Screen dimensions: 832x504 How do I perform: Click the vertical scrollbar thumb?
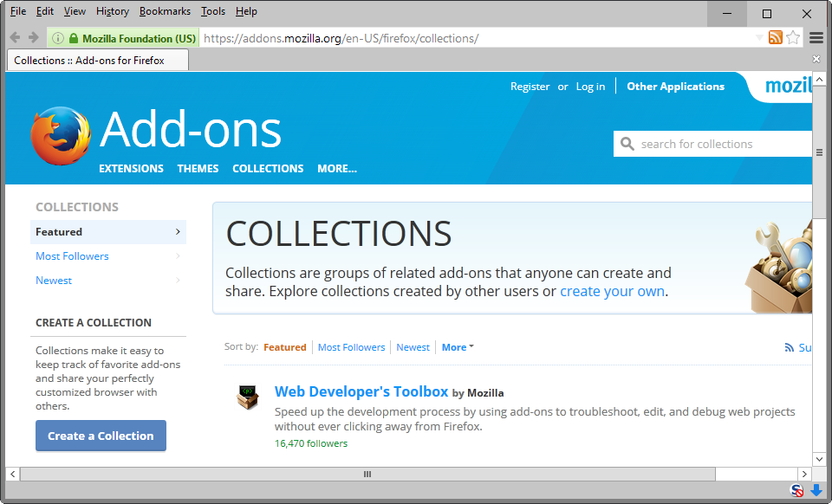pyautogui.click(x=819, y=152)
